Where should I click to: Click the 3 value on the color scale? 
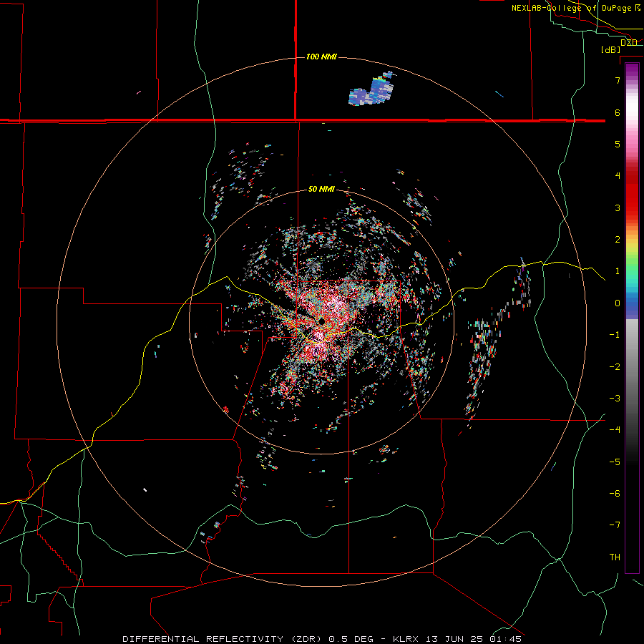tap(618, 208)
